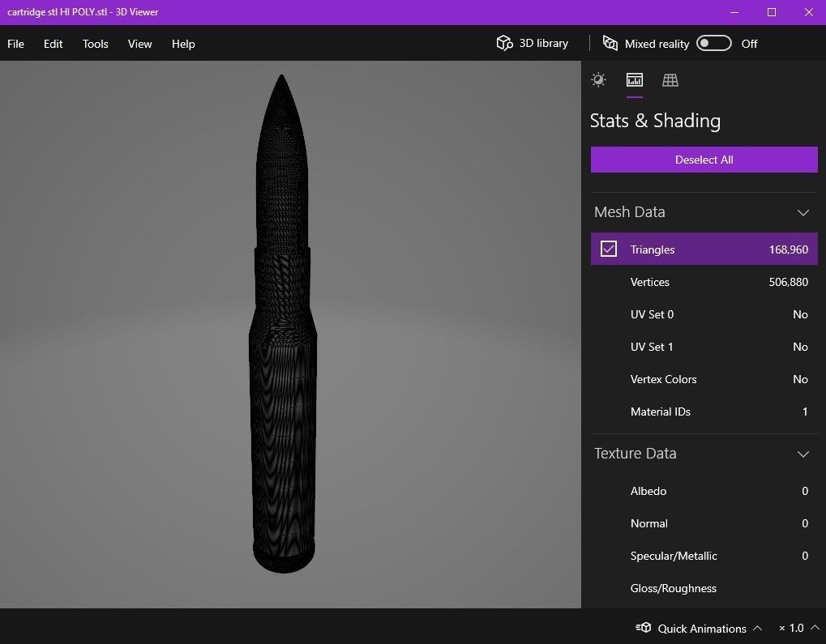
Task: Click the 3D library cube icon
Action: coord(505,43)
